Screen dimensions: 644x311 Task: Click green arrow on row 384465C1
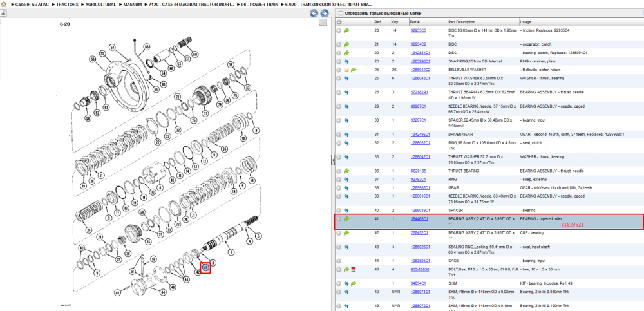coord(346,219)
